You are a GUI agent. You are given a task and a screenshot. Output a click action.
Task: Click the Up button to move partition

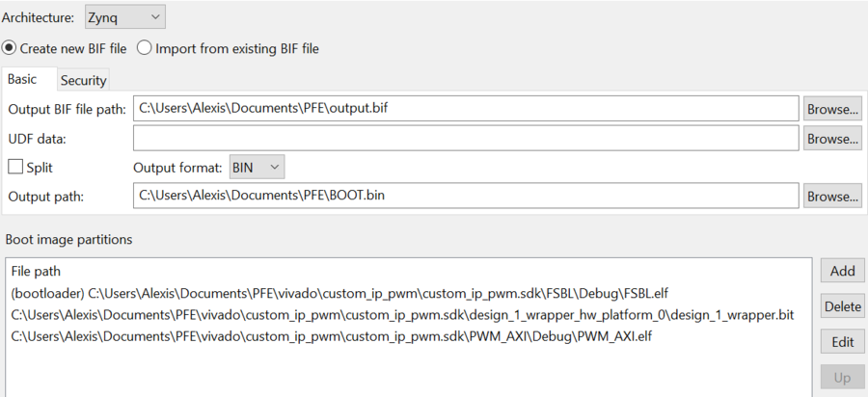842,377
